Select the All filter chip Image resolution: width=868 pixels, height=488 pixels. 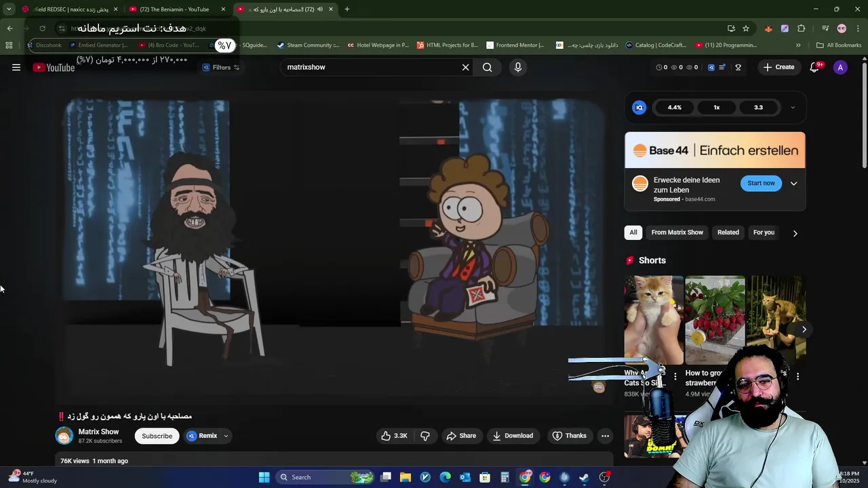[x=633, y=232]
